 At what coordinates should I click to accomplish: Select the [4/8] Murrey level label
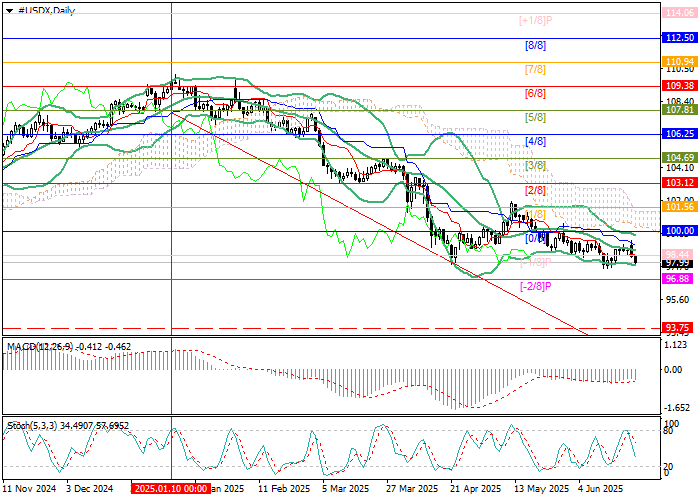coord(535,142)
